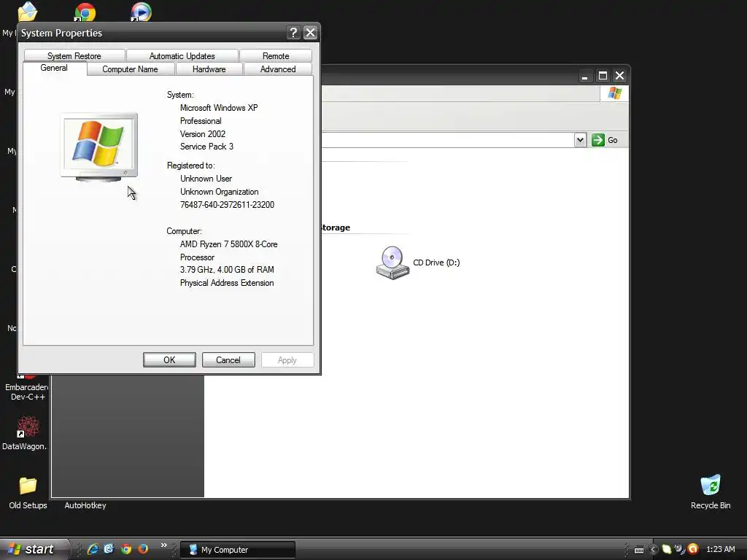
Task: Open Google Chrome desktop shortcut icon
Action: 85,12
